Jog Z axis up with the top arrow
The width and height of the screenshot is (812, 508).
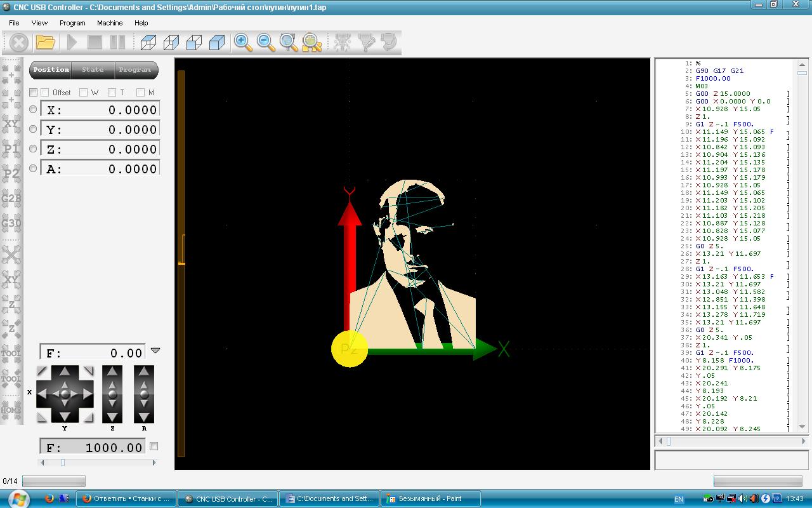pyautogui.click(x=112, y=371)
